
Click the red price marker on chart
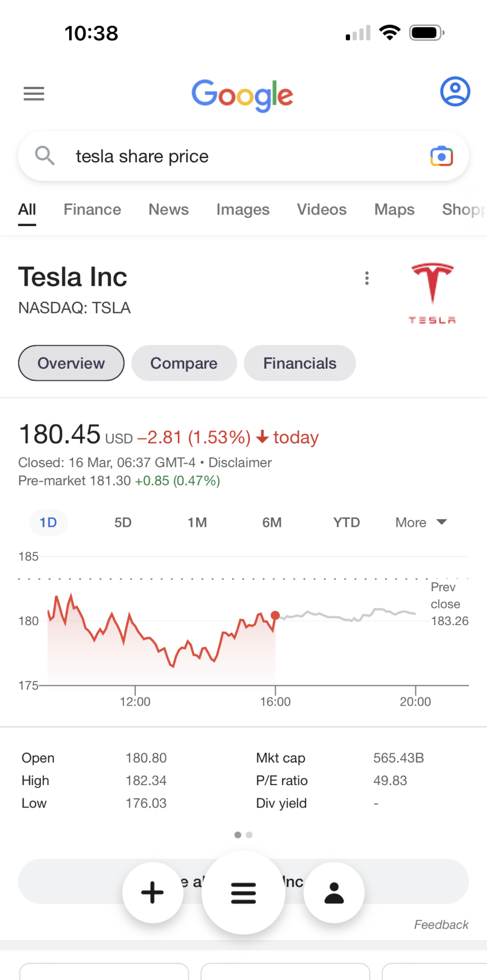275,615
